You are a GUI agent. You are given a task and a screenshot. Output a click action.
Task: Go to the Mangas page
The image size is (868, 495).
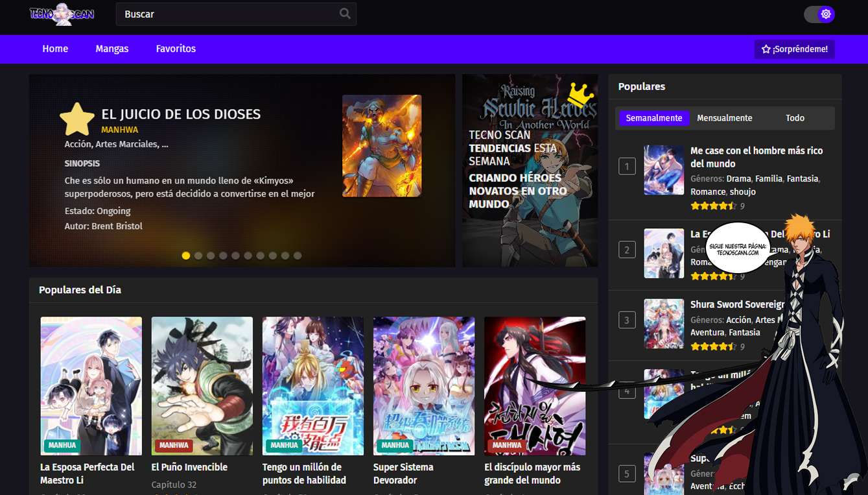[x=111, y=49]
